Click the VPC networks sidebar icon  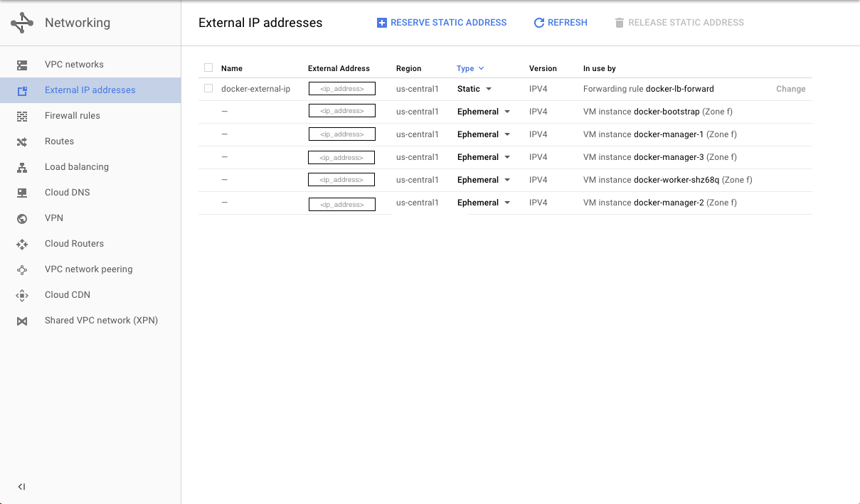22,65
